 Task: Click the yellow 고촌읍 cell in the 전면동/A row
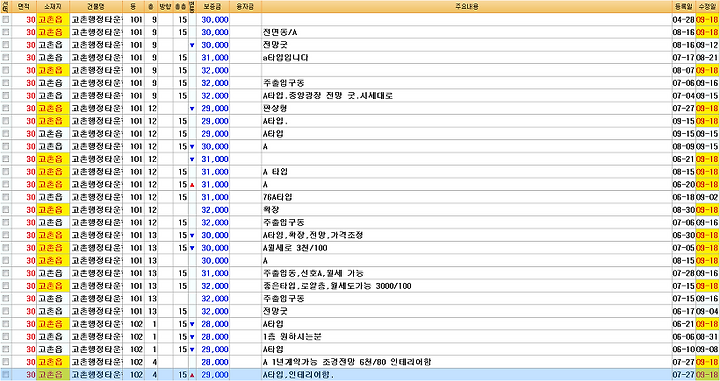click(53, 33)
